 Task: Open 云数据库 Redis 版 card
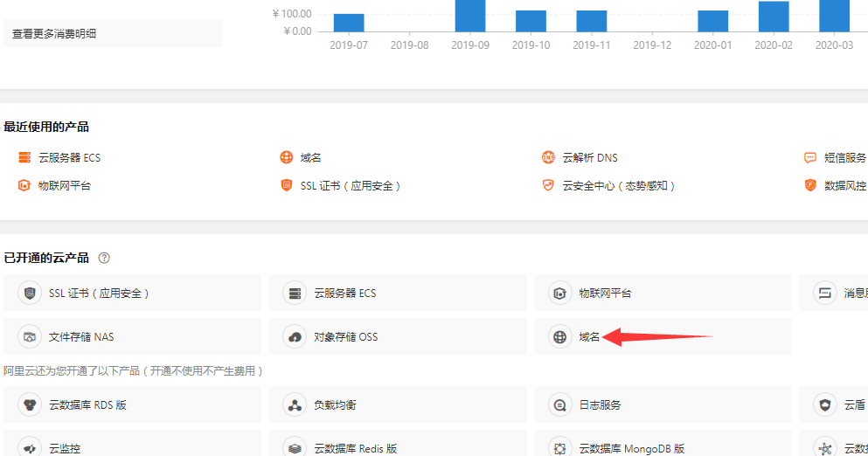398,443
